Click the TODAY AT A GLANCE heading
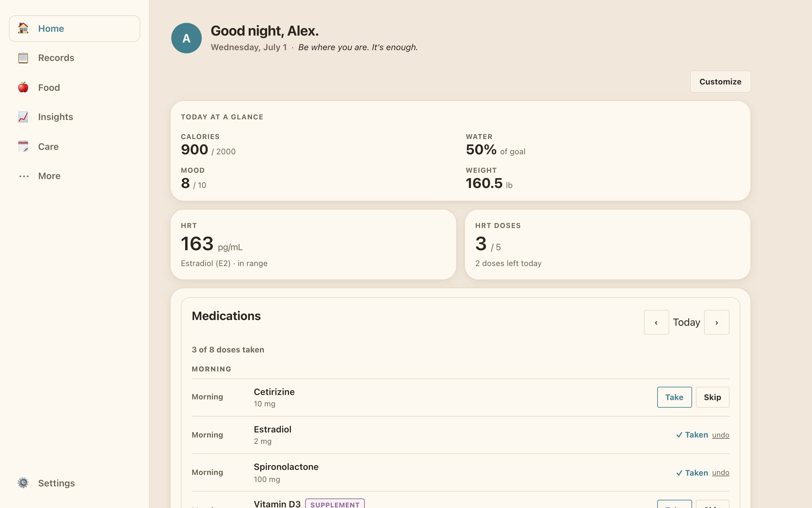The width and height of the screenshot is (812, 508). click(222, 117)
